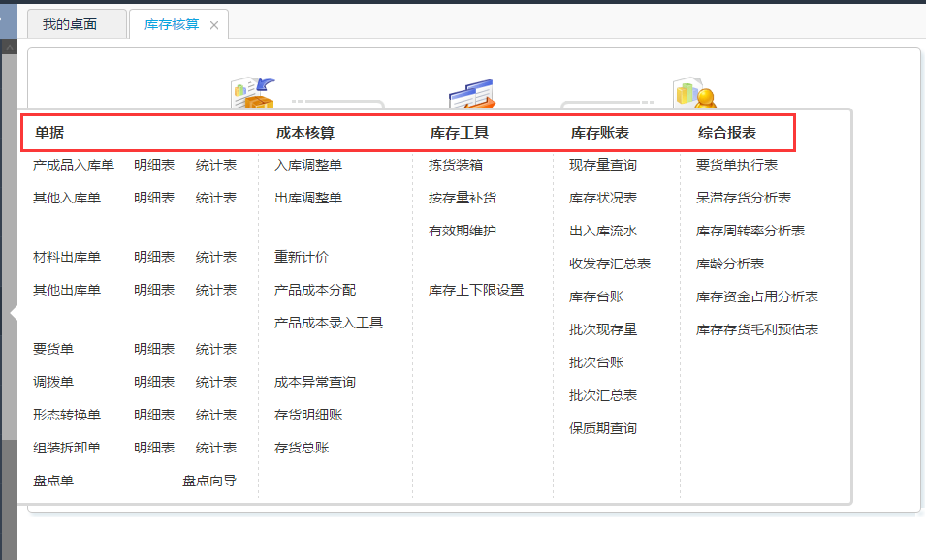The height and width of the screenshot is (560, 926).
Task: Open 明细表 for 其他入库单
Action: 154,198
